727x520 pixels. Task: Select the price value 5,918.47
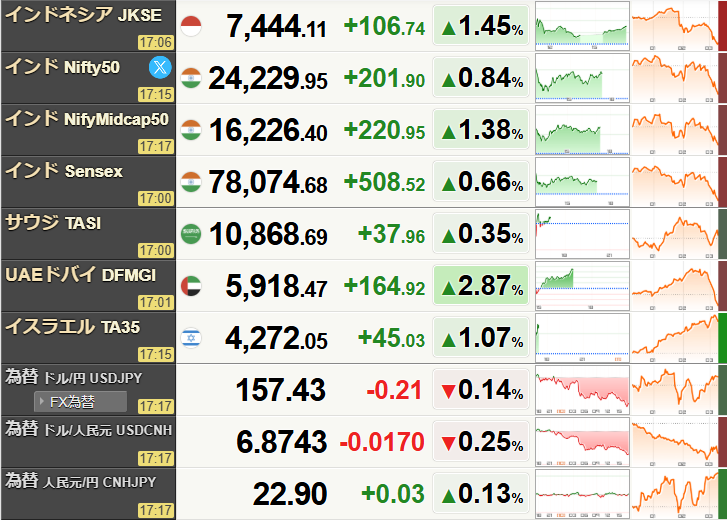tap(276, 286)
